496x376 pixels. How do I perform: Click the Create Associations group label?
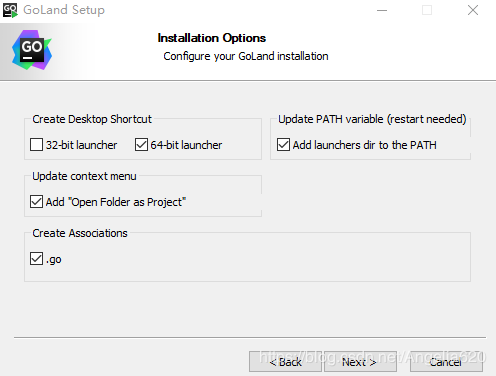(80, 233)
